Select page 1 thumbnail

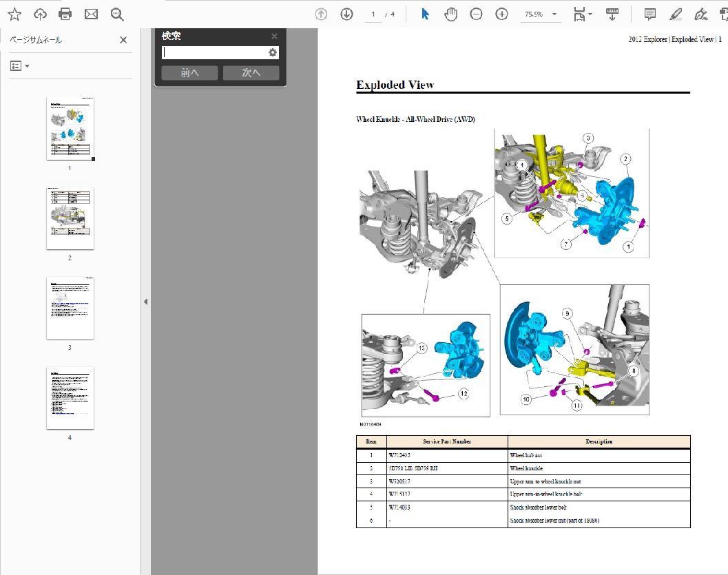[70, 129]
